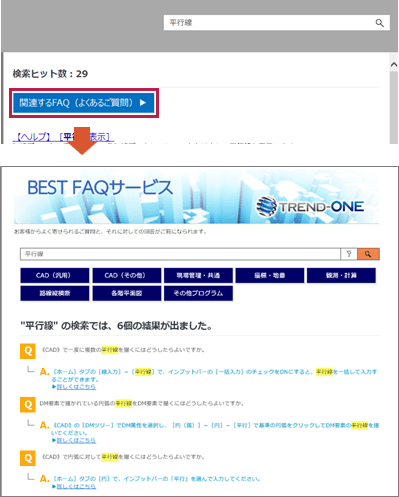Click the magnifier icon in top search box

pos(379,23)
